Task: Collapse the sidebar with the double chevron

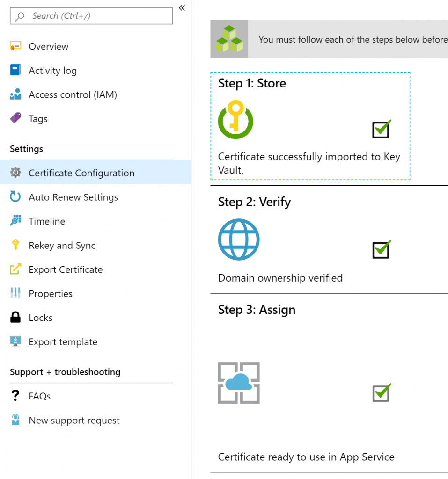Action: (182, 8)
